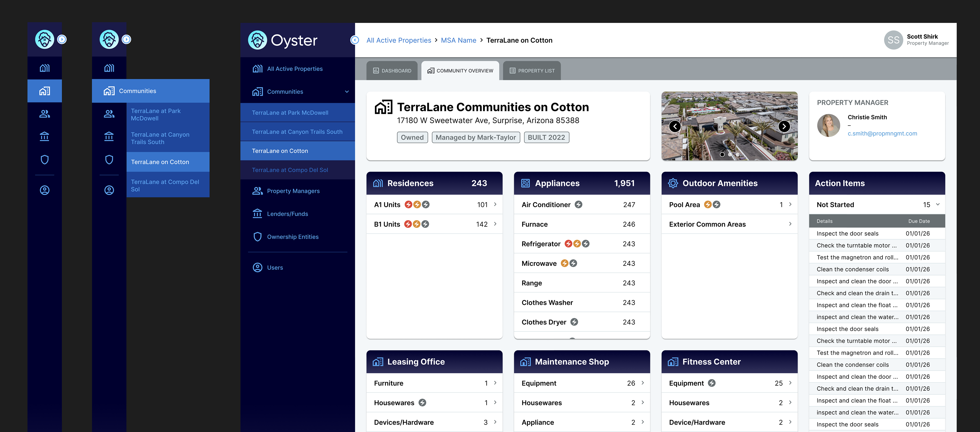The width and height of the screenshot is (980, 432).
Task: Open Users in expanded sidebar
Action: [298, 267]
